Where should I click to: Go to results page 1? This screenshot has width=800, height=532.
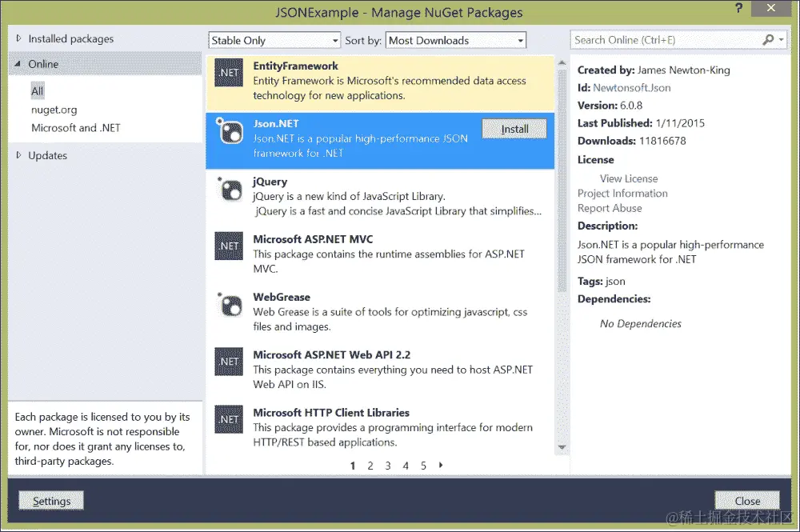coord(353,466)
